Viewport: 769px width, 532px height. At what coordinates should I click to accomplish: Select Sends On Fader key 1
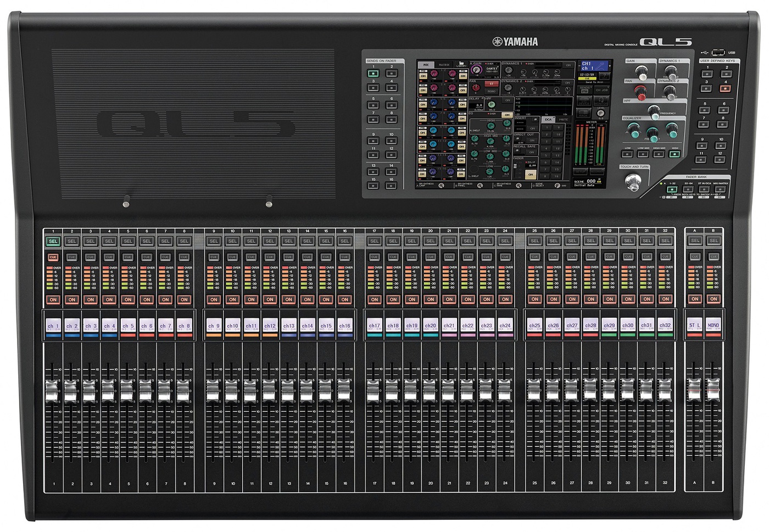tap(373, 73)
